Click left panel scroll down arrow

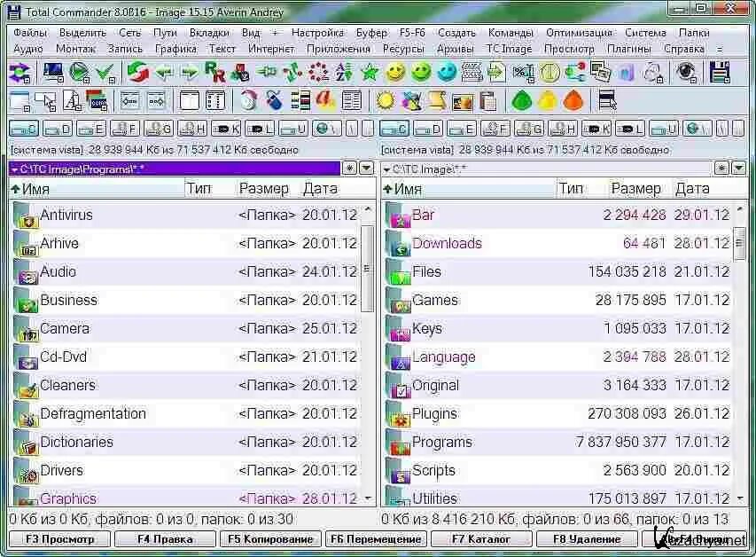[368, 498]
